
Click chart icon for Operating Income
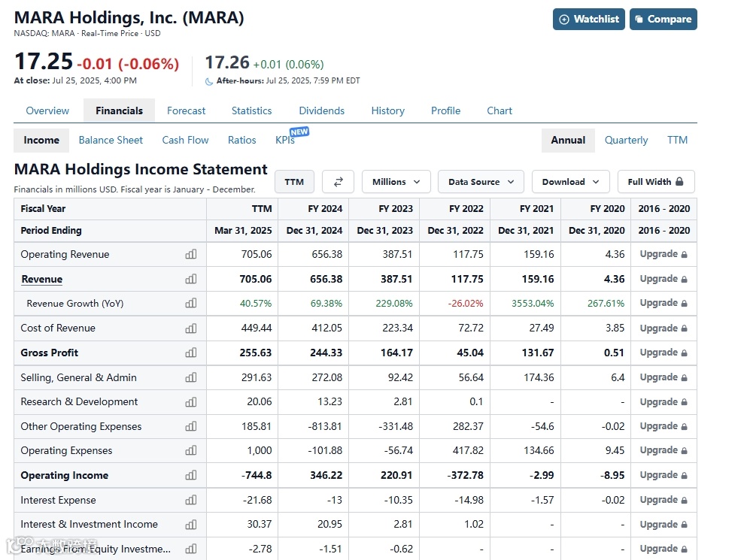point(191,475)
